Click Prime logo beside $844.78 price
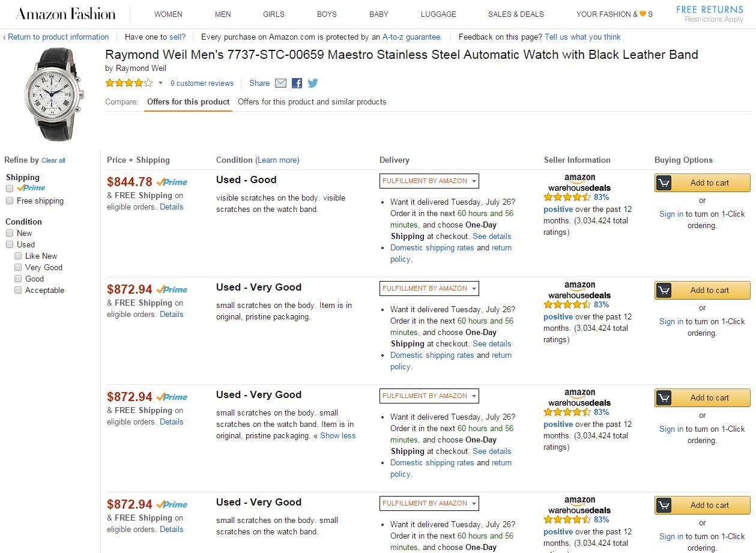This screenshot has width=756, height=553. click(172, 182)
